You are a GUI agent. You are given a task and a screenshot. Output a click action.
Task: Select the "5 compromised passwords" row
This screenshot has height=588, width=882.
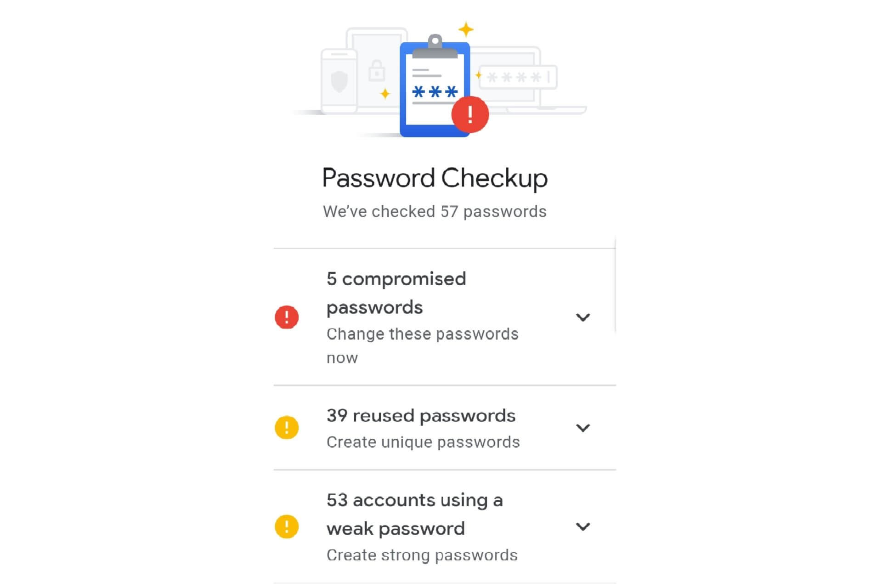(396, 293)
